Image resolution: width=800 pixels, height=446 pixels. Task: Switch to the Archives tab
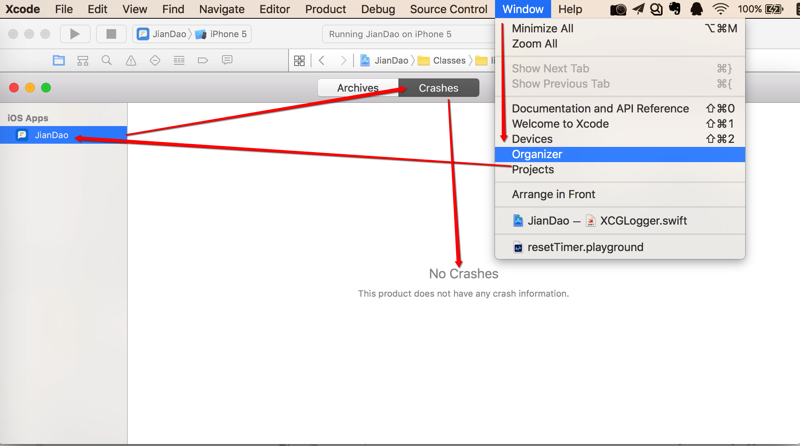(x=358, y=88)
